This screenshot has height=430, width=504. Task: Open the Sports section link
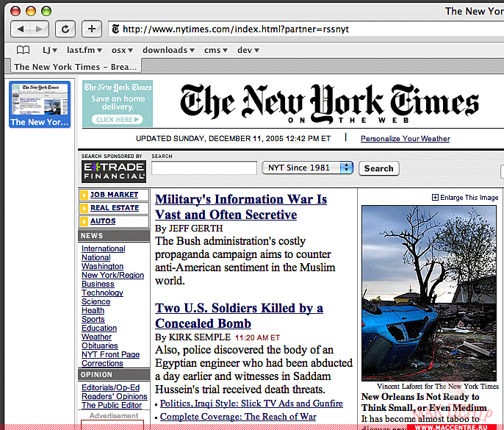click(x=93, y=319)
